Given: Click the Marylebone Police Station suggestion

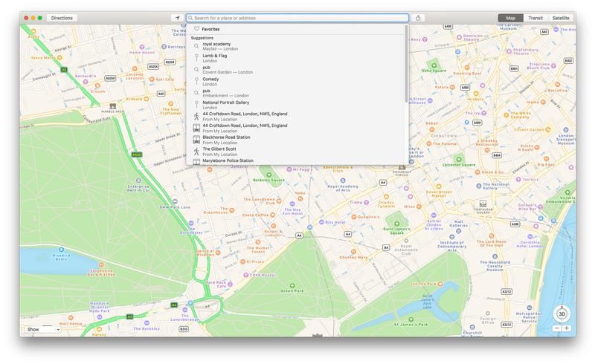Looking at the screenshot, I should tap(228, 160).
